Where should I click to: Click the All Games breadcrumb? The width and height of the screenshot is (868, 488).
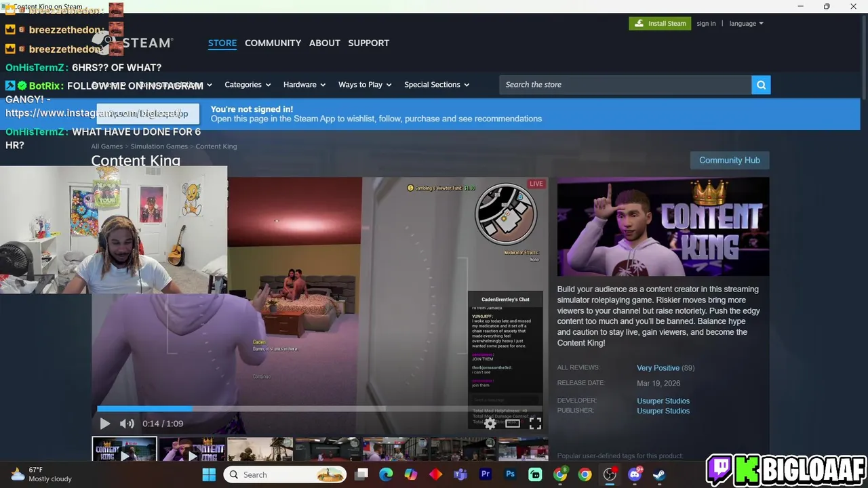(x=107, y=146)
